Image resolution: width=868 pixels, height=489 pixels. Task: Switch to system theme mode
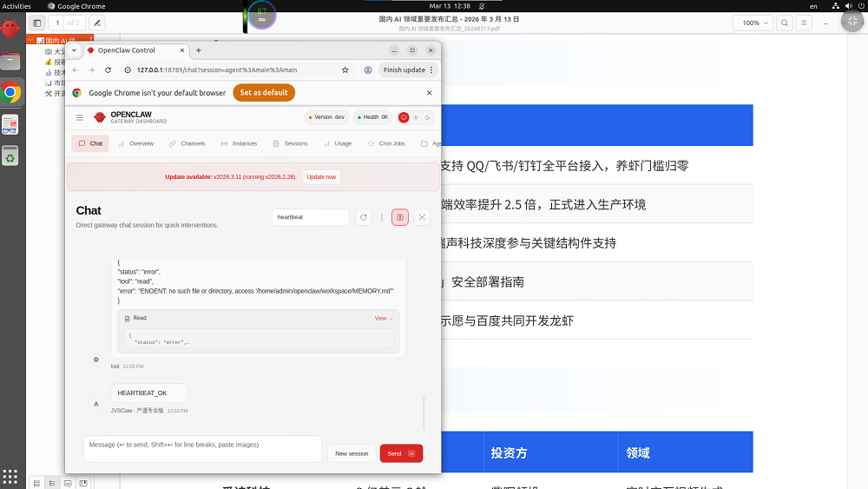click(404, 117)
